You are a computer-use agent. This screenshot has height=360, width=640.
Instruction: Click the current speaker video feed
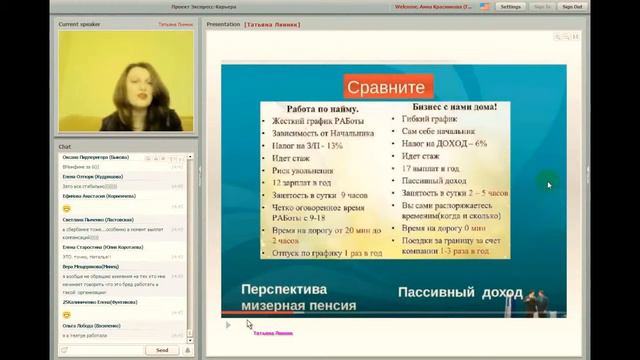pos(126,81)
